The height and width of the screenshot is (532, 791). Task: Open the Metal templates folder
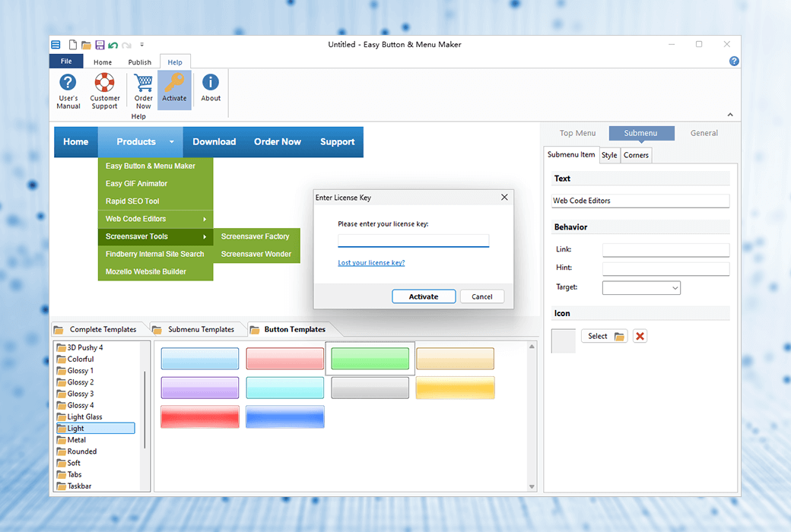(x=71, y=440)
